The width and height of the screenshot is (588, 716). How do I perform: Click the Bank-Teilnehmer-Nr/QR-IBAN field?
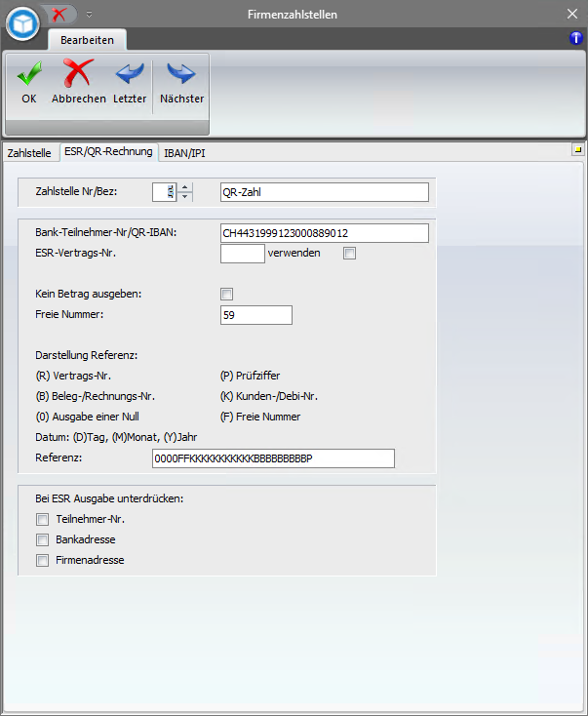point(325,233)
